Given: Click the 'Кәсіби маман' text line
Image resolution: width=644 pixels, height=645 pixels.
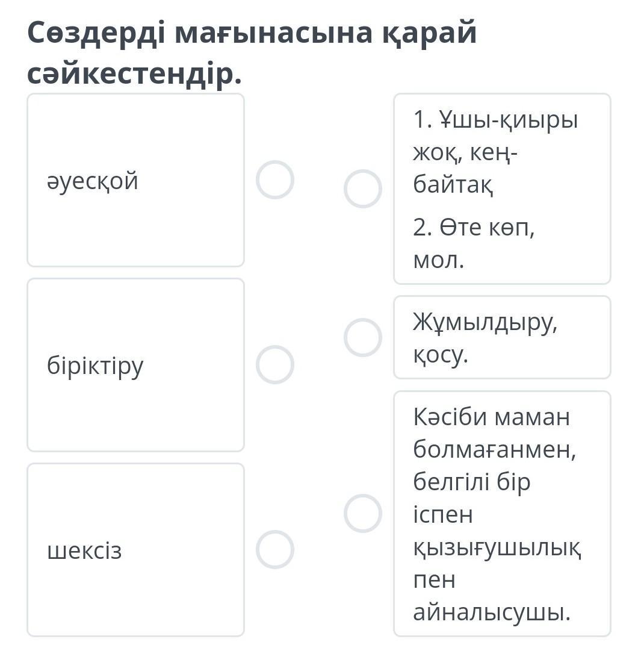Looking at the screenshot, I should [x=491, y=417].
